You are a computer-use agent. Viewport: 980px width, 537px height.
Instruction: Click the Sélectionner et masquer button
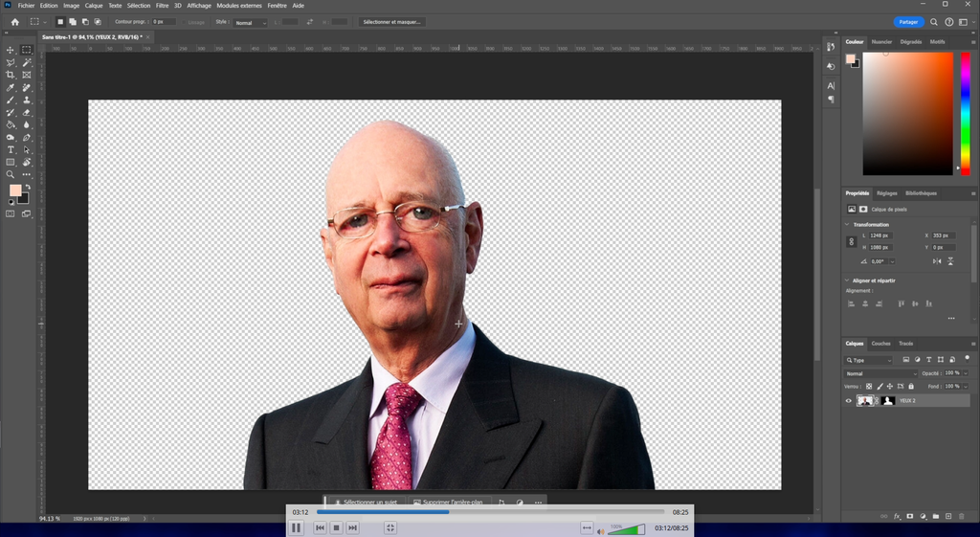click(392, 22)
